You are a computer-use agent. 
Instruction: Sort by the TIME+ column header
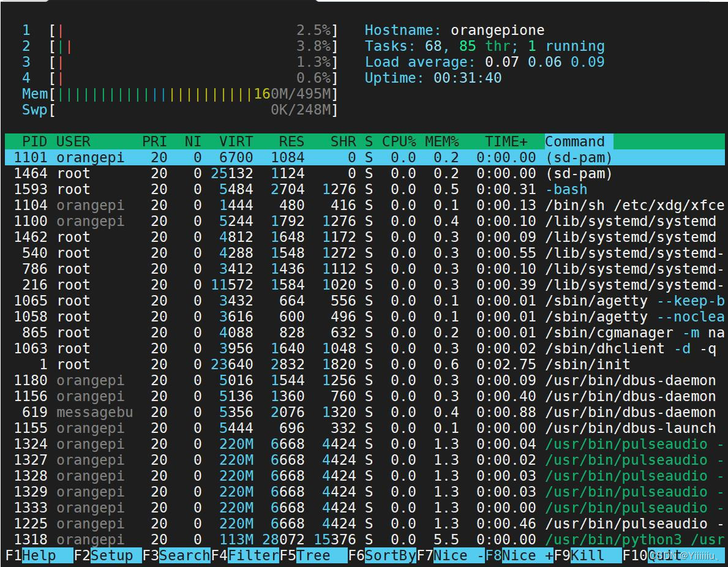click(x=506, y=141)
